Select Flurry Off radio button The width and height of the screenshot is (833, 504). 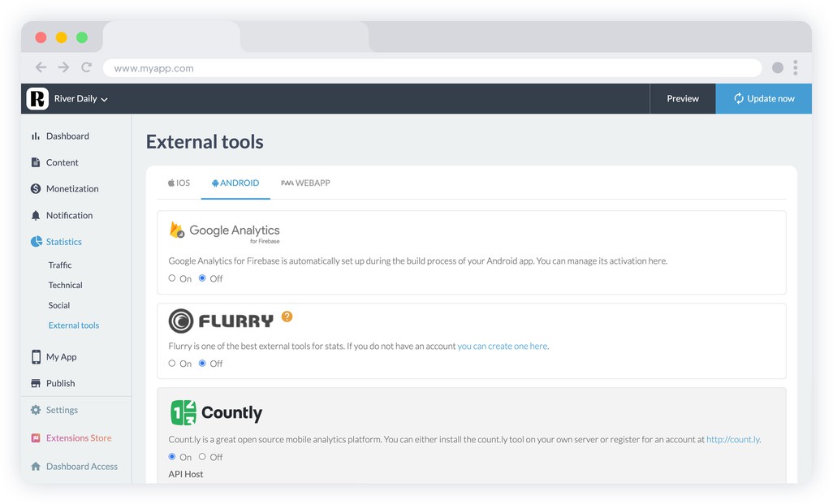pyautogui.click(x=202, y=364)
